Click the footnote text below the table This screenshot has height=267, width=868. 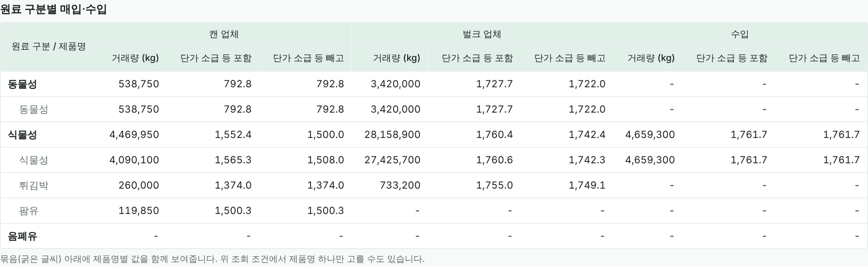pos(212,259)
